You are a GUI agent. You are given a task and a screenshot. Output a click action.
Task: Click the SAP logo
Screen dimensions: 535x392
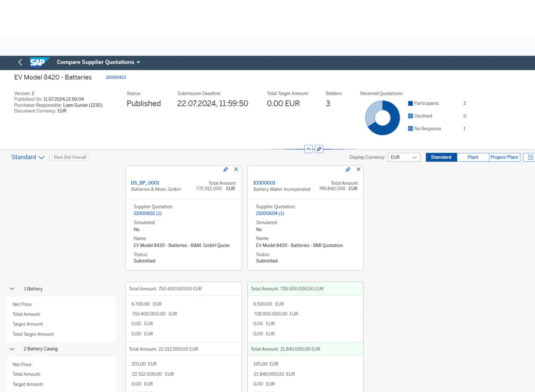coord(39,62)
